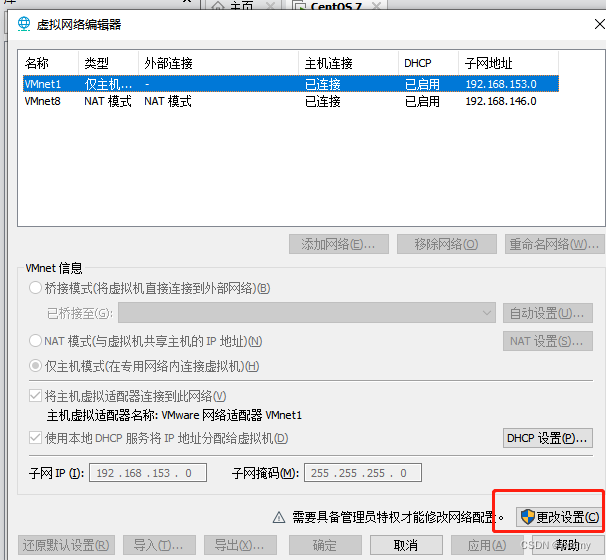Open DHCP 设置 dialog
This screenshot has height=560, width=606.
[547, 438]
